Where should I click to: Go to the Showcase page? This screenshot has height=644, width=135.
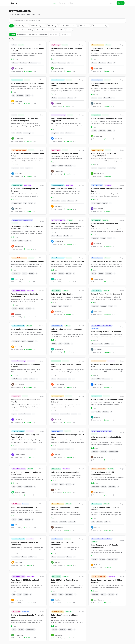[x=62, y=3]
